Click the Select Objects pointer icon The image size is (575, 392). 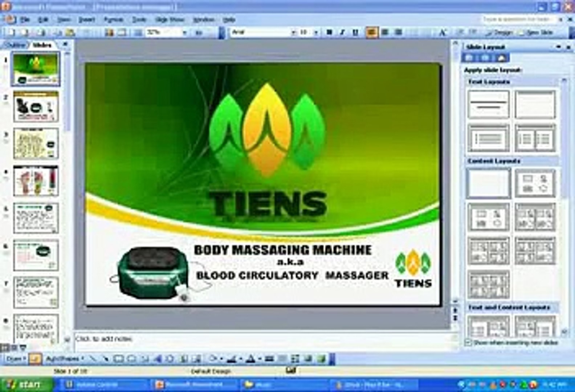point(34,359)
